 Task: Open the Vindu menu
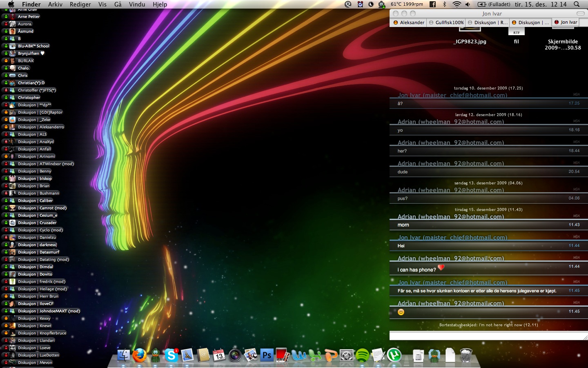137,4
